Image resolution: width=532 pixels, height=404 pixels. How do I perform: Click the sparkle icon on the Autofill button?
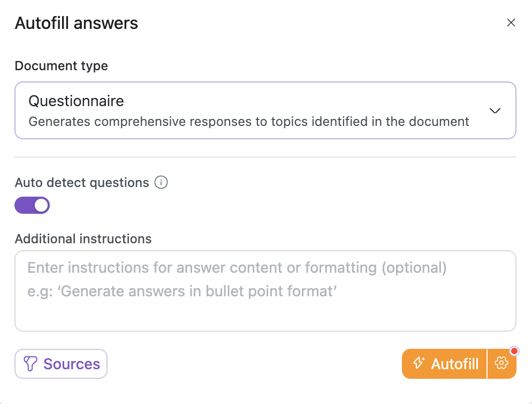[x=419, y=364]
